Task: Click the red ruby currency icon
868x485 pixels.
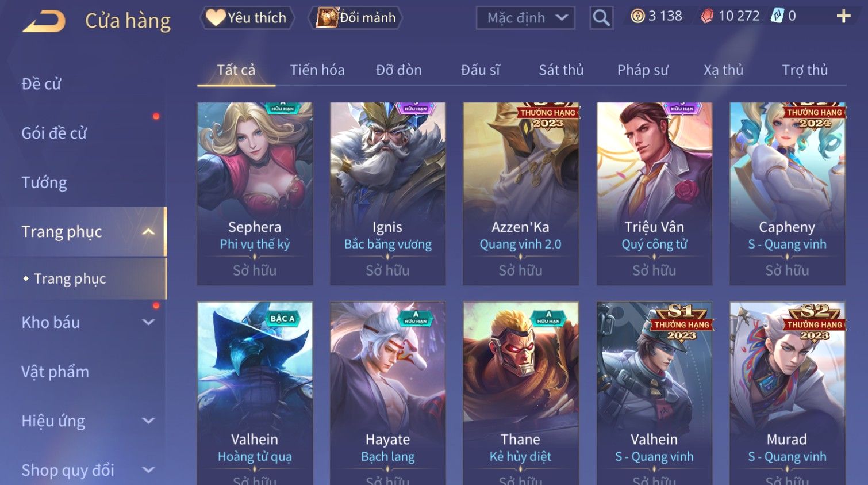Action: pos(707,16)
